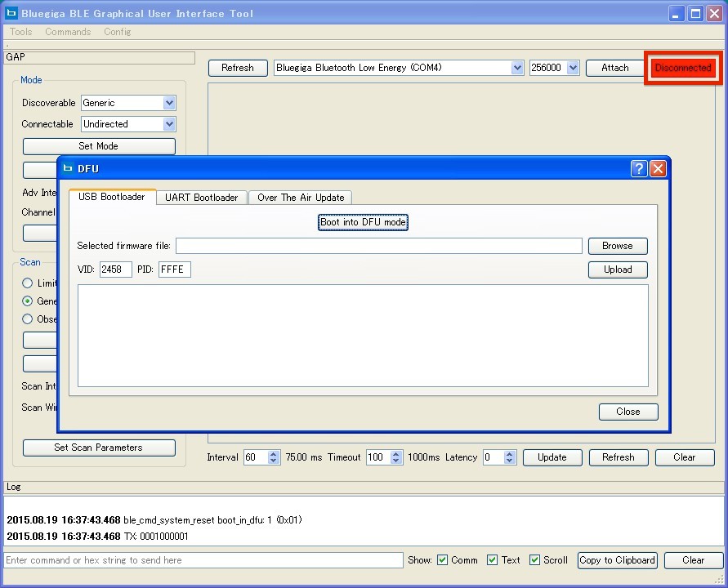The height and width of the screenshot is (588, 728).
Task: Click the Upload firmware button
Action: point(617,269)
